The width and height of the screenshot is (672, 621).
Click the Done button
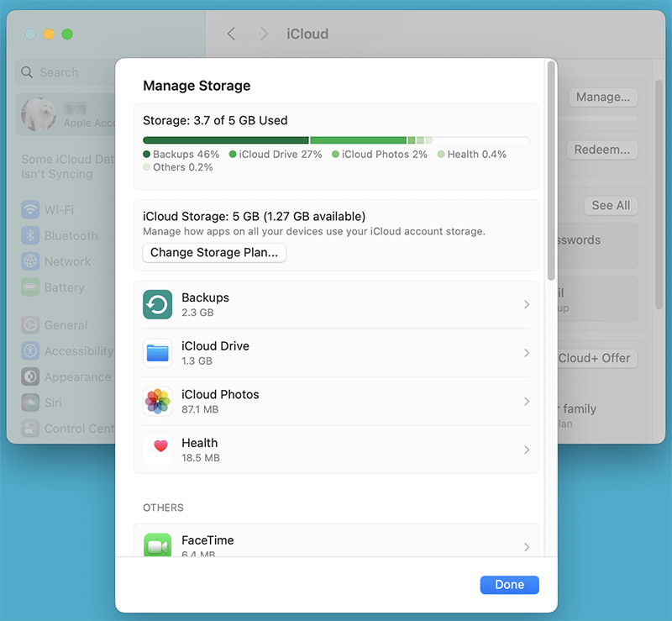click(x=509, y=584)
